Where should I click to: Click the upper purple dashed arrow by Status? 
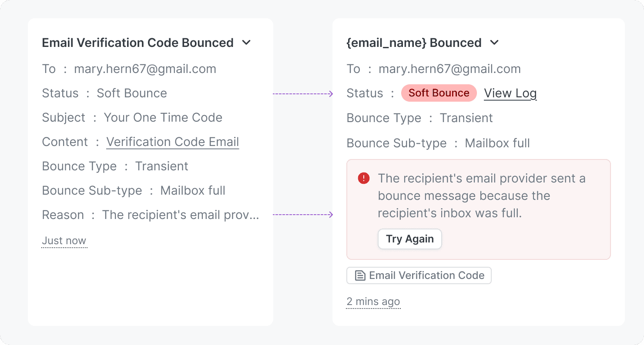(x=303, y=93)
